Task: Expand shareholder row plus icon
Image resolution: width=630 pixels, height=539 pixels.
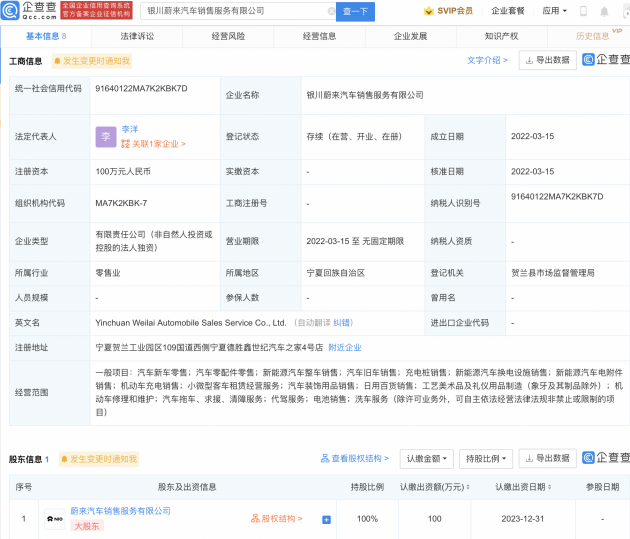Action: (327, 520)
